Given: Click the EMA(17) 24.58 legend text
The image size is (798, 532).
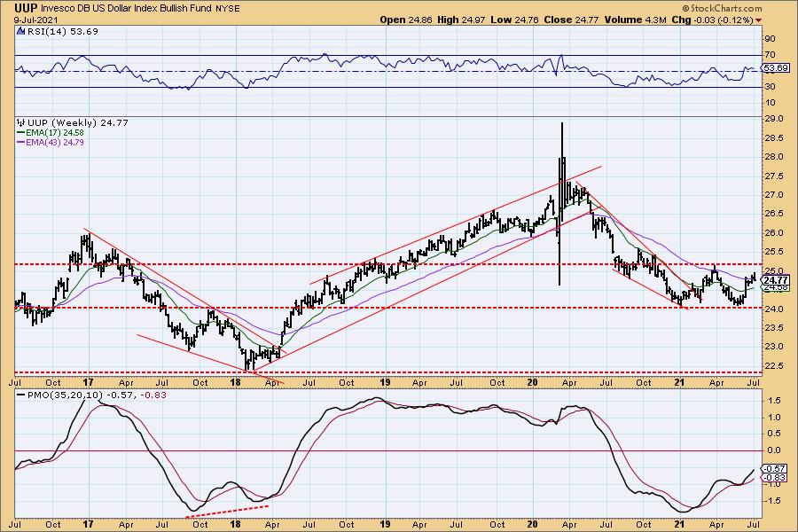Looking at the screenshot, I should coord(54,132).
